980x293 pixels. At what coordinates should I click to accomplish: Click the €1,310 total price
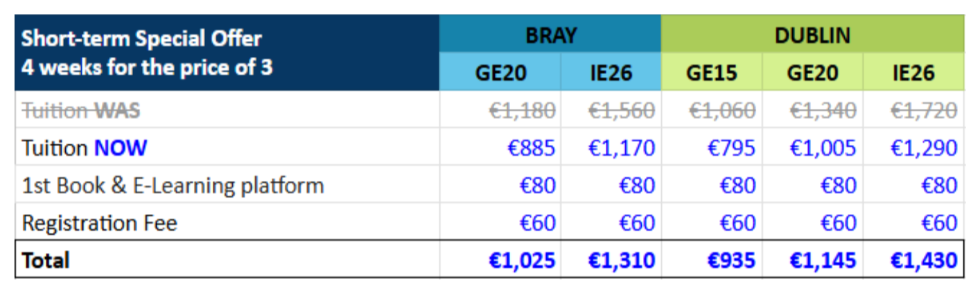[x=622, y=260]
